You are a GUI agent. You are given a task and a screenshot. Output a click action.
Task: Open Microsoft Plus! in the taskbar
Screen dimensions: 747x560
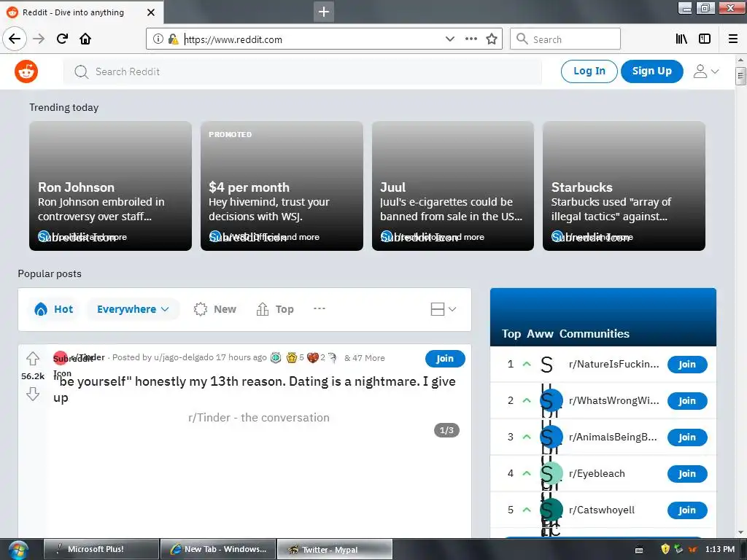tap(101, 549)
